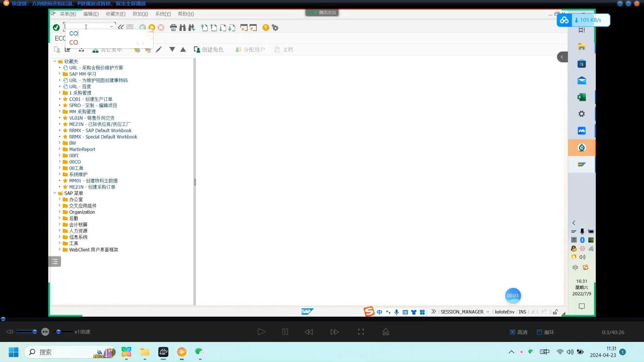
Task: Click the Find Next binoculars-plus icon
Action: [x=192, y=27]
